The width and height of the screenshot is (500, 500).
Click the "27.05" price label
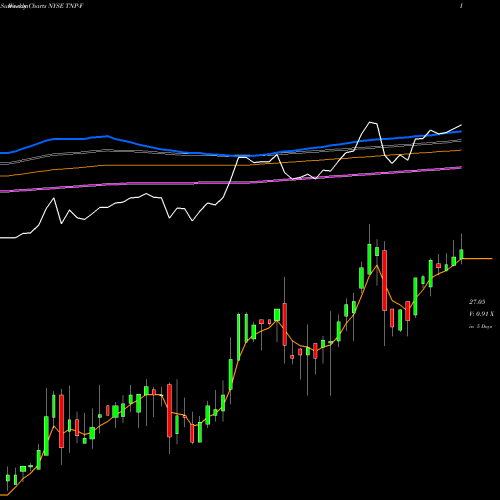tap(477, 302)
